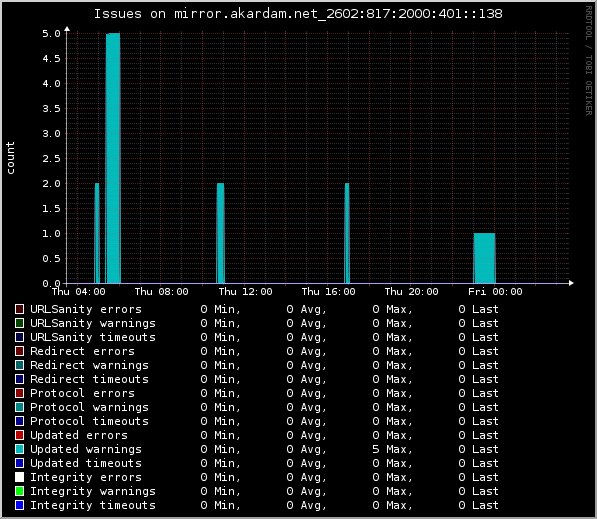Click the Thu 16:00 time axis label
The height and width of the screenshot is (519, 597).
click(x=328, y=292)
